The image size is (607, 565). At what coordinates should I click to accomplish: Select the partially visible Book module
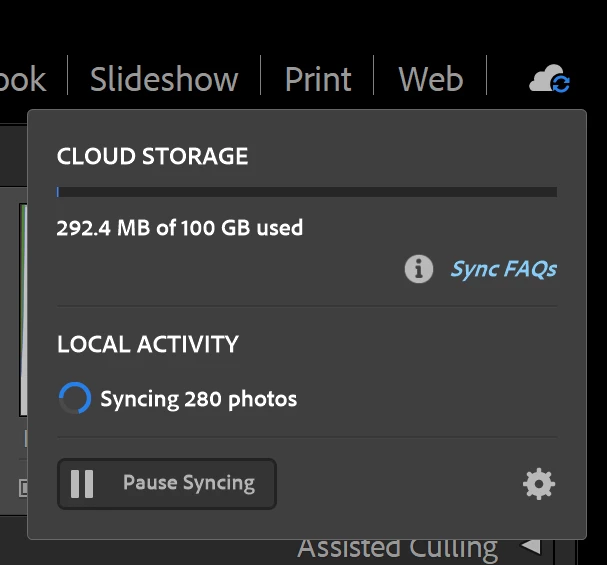tap(22, 79)
